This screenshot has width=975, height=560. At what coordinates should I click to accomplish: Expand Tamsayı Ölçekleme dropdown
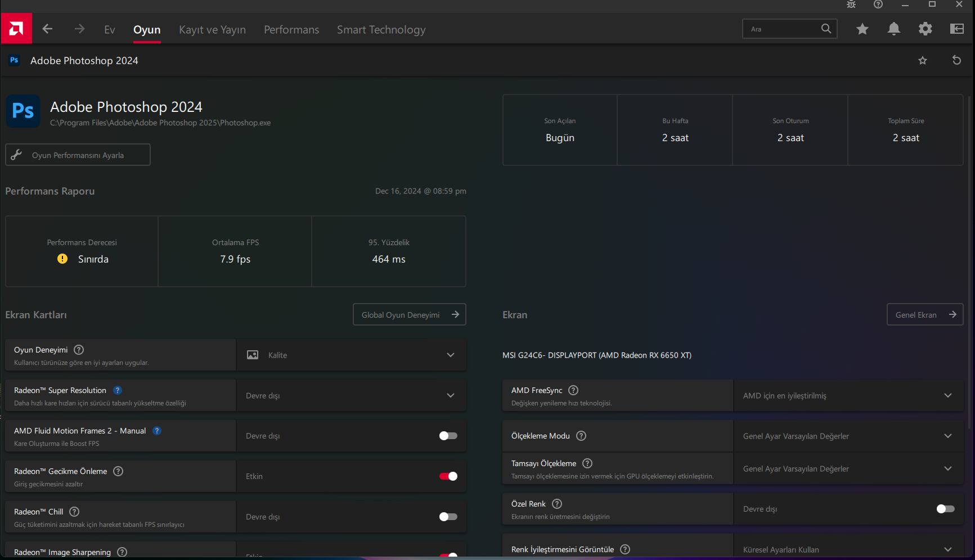(849, 468)
